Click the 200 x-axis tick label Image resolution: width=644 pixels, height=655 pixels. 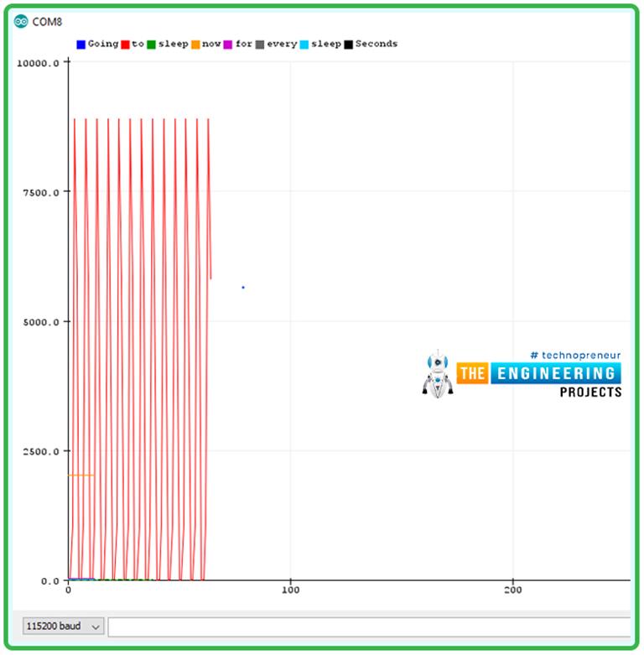point(513,590)
